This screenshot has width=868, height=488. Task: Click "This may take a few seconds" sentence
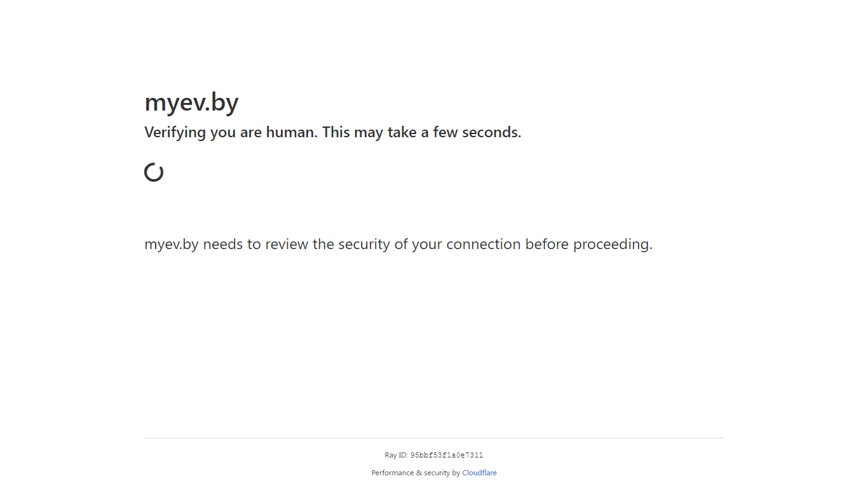point(422,133)
